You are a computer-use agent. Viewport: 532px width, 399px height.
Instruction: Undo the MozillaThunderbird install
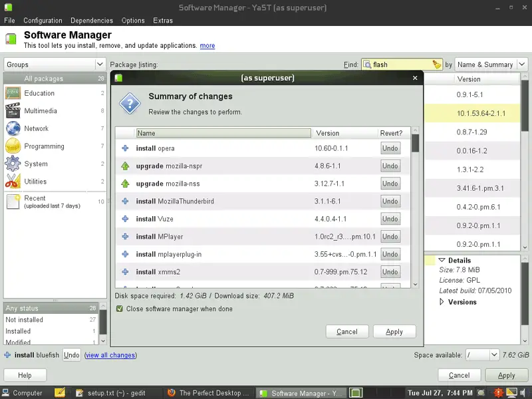point(390,201)
